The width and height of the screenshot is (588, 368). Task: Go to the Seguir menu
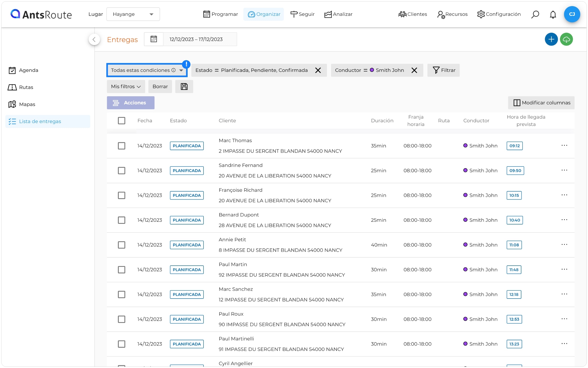point(302,14)
